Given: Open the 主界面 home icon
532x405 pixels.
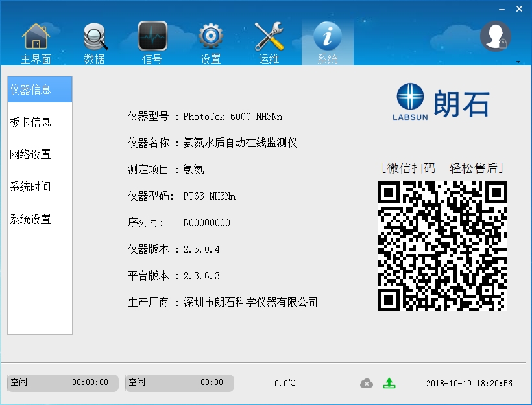Looking at the screenshot, I should click(x=36, y=41).
